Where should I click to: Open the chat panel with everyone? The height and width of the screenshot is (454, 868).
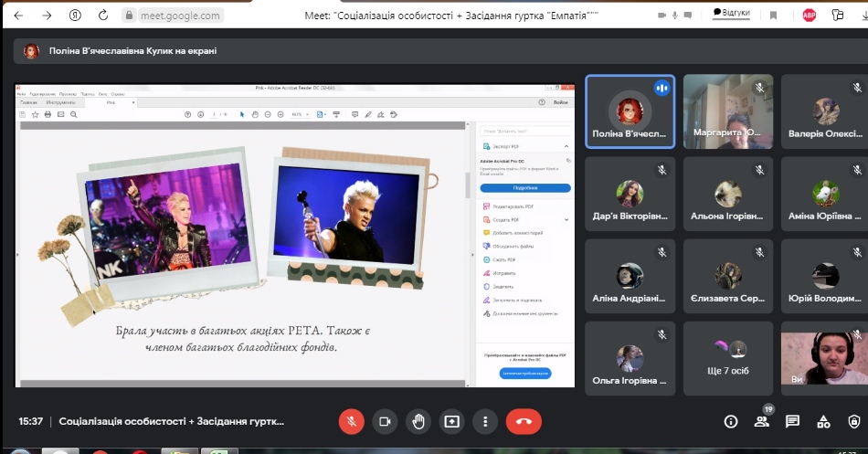tap(792, 421)
